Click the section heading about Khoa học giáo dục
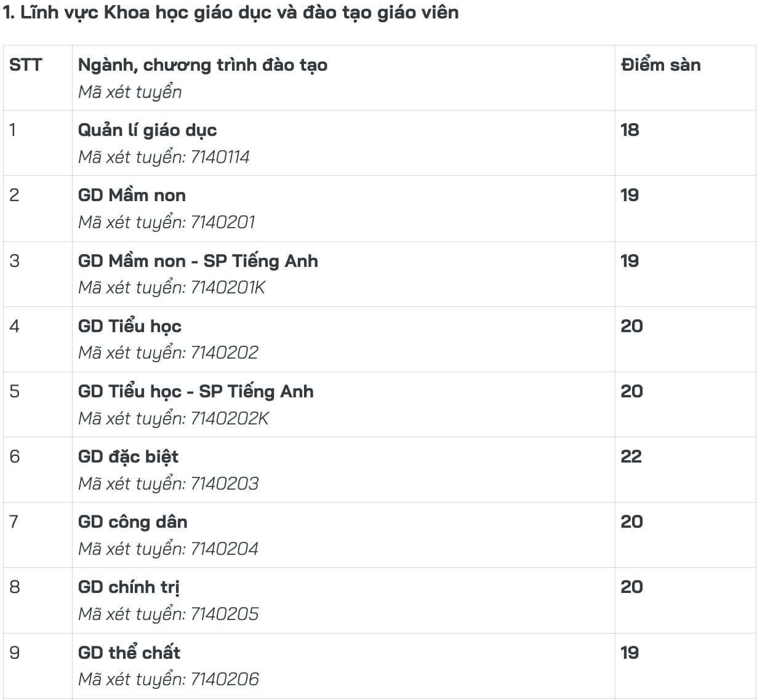This screenshot has width=757, height=700. click(x=230, y=13)
